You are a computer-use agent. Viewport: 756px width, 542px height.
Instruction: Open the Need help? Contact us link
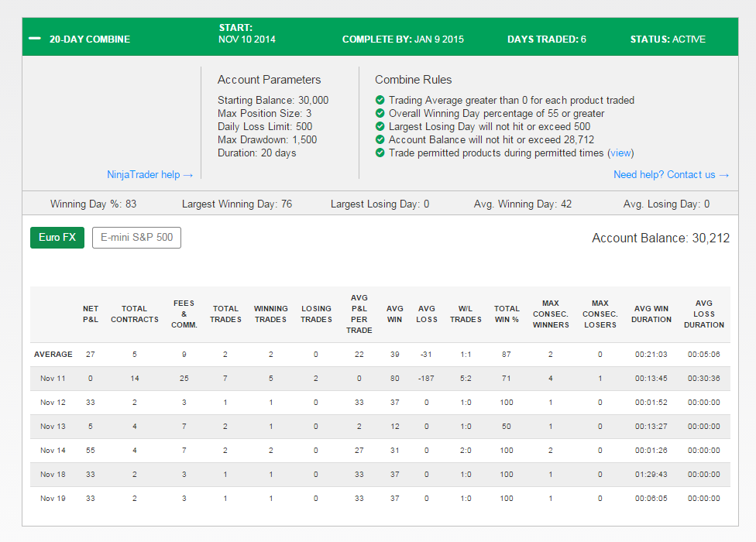(671, 174)
